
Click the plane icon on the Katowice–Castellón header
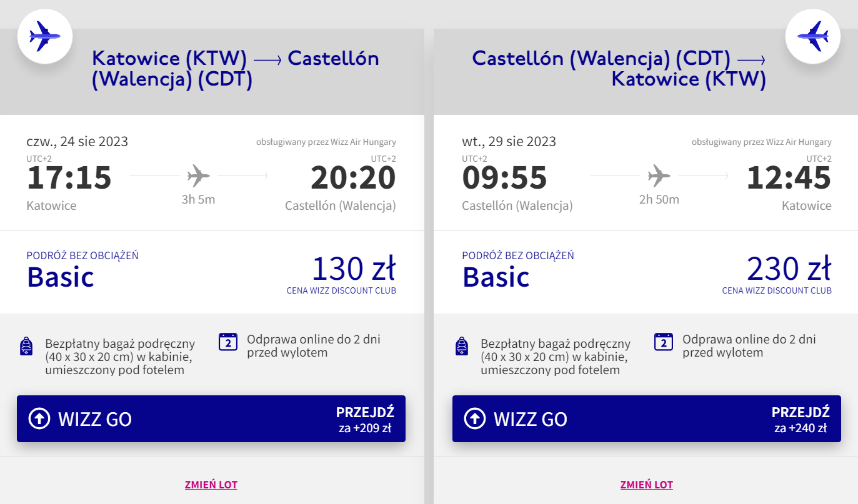pyautogui.click(x=45, y=36)
